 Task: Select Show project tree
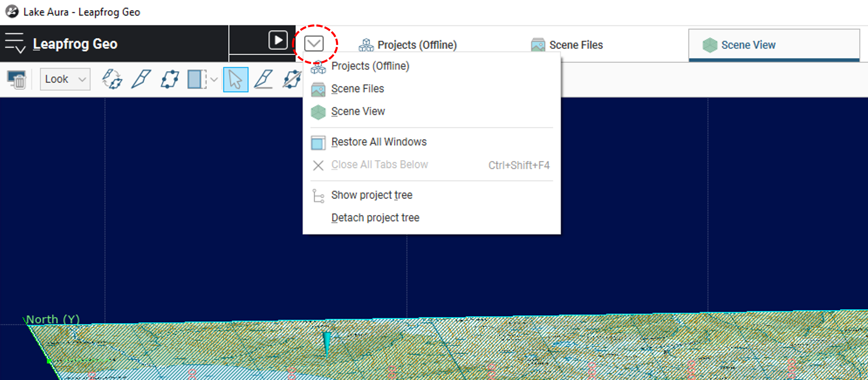431,195
